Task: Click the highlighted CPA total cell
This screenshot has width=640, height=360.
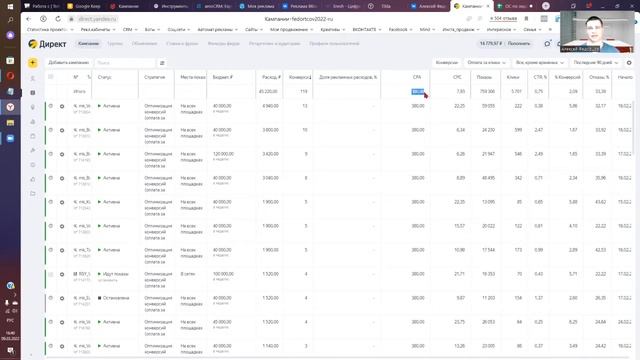Action: pos(418,91)
